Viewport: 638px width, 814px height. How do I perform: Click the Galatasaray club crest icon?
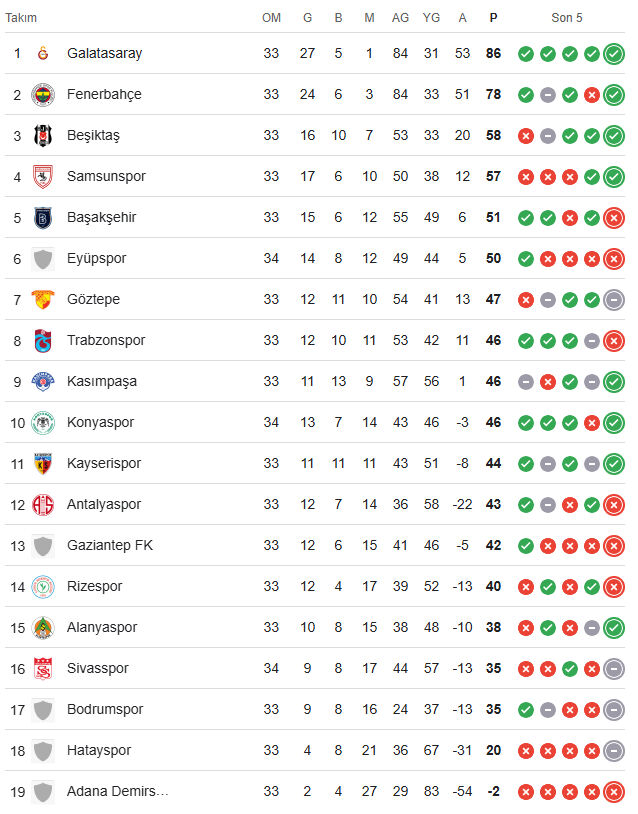pyautogui.click(x=43, y=53)
